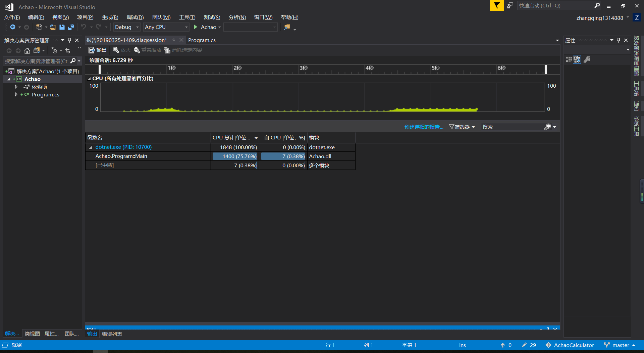
Task: Click the signed-in user zhangqing1314888
Action: click(x=600, y=18)
